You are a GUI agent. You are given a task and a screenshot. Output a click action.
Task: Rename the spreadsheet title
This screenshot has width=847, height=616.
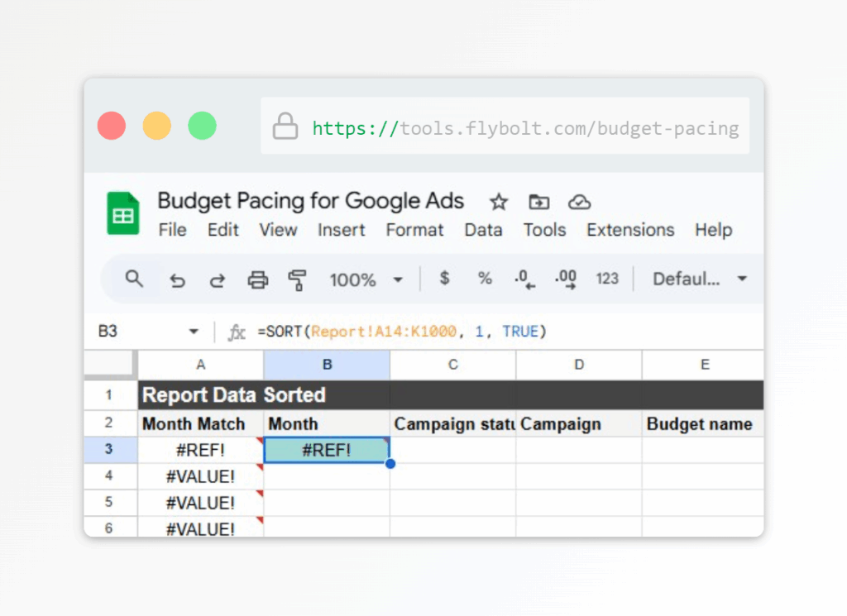(x=309, y=201)
